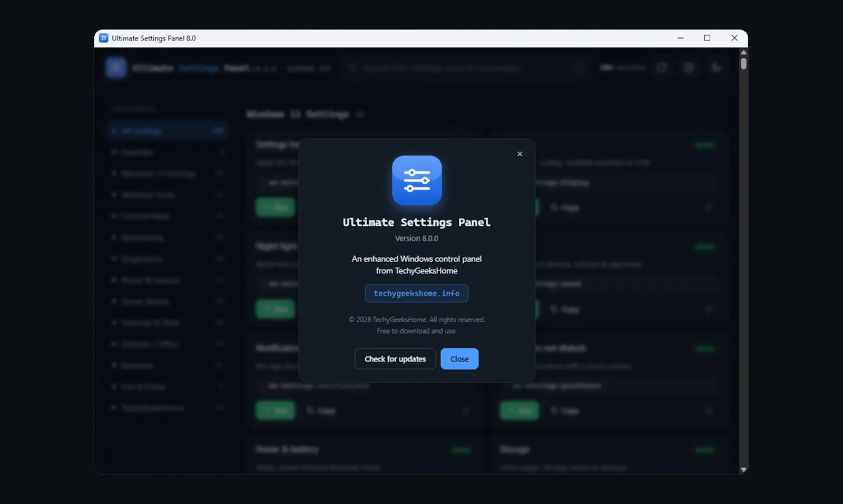The width and height of the screenshot is (843, 504).
Task: Click the scrollbar down arrow
Action: coord(743,469)
